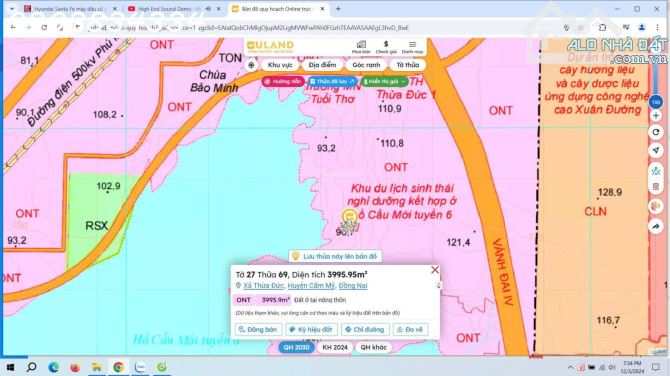Viewport: 670px width, 376px height.
Task: Launch Microsoft Edge from taskbar
Action: coord(53,367)
